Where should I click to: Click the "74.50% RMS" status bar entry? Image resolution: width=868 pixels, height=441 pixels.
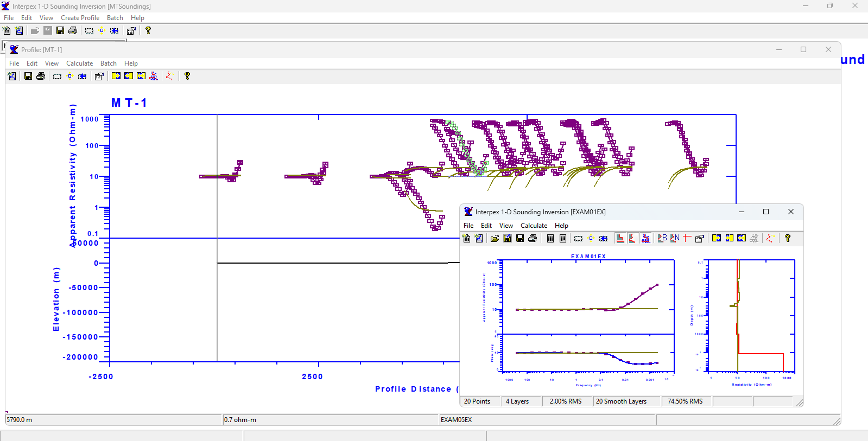point(685,401)
